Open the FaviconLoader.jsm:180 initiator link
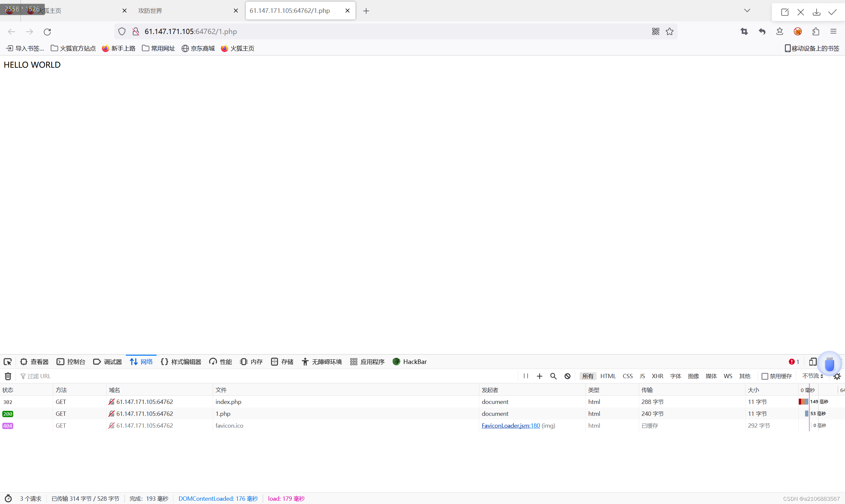 coord(510,425)
